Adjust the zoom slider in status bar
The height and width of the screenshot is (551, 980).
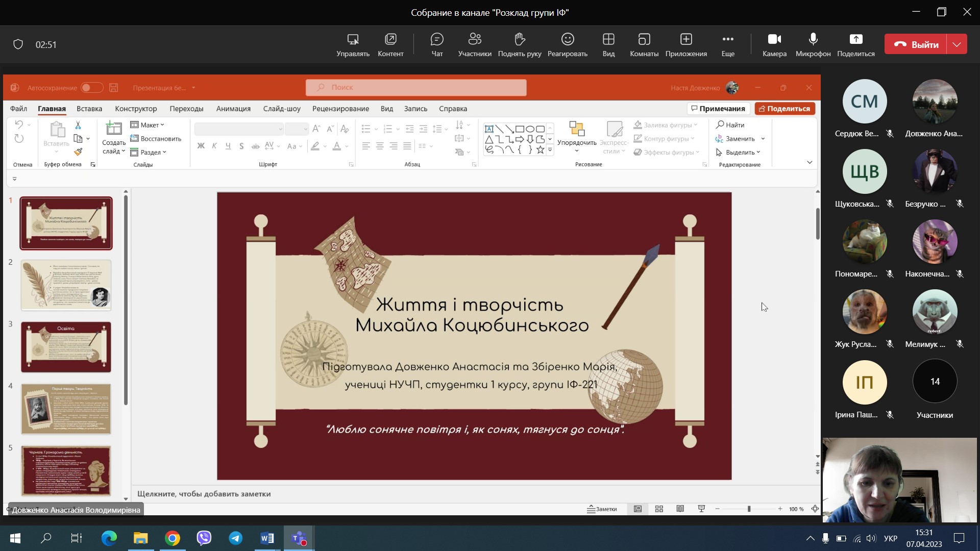(749, 509)
